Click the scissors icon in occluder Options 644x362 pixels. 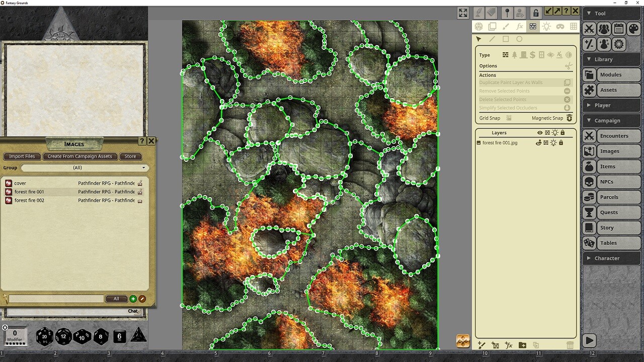(568, 65)
